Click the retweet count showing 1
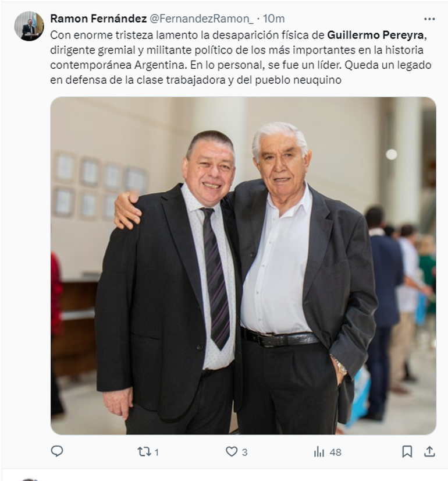The height and width of the screenshot is (481, 448). pyautogui.click(x=157, y=452)
